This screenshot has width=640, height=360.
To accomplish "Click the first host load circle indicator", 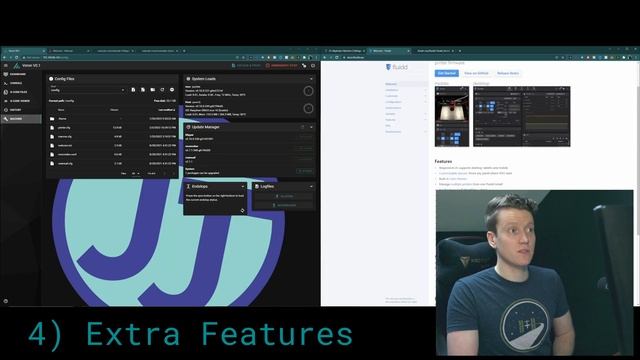I will 309,91.
